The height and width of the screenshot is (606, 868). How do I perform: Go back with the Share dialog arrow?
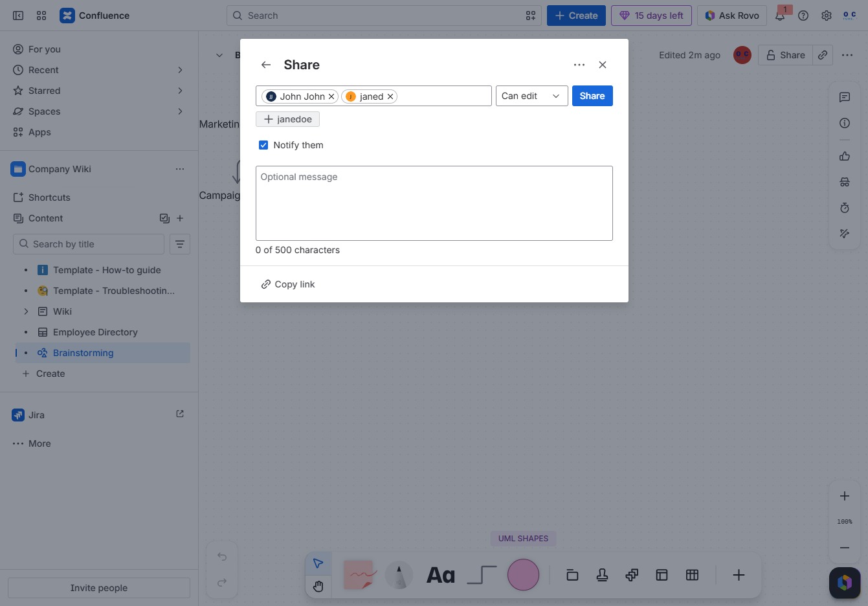point(266,65)
